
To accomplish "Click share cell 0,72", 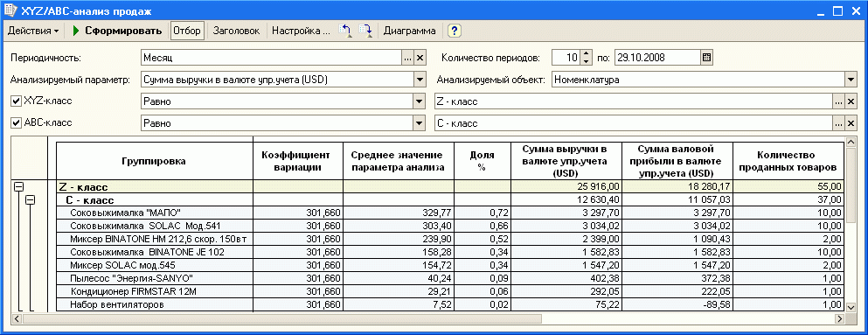I will coord(482,213).
